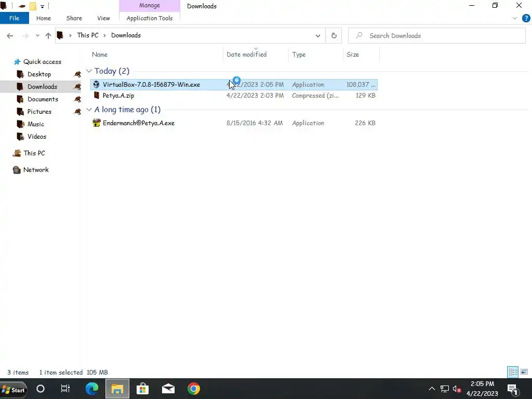
Task: Switch to the Home ribbon tab
Action: click(44, 18)
